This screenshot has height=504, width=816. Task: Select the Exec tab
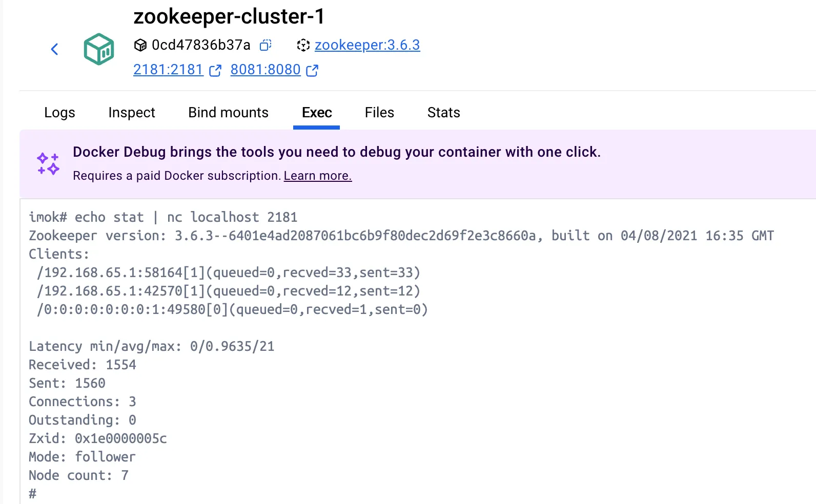pyautogui.click(x=317, y=113)
